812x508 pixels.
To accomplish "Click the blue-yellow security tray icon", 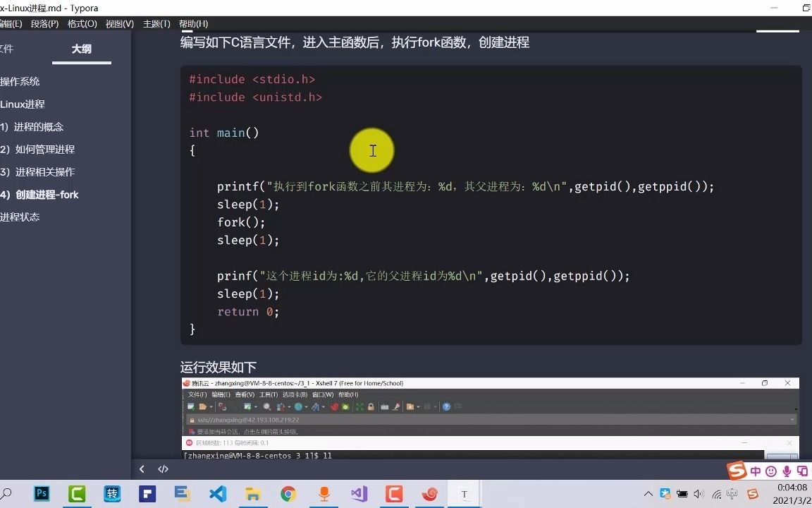I will coord(665,494).
